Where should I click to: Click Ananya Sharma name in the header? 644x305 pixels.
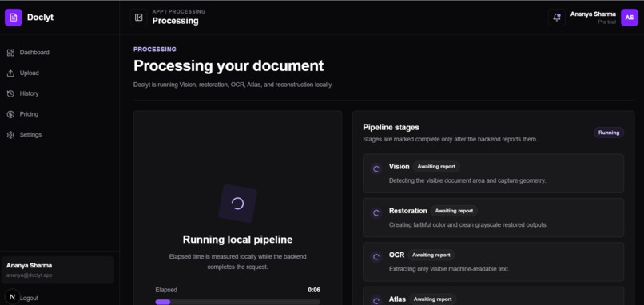point(593,14)
